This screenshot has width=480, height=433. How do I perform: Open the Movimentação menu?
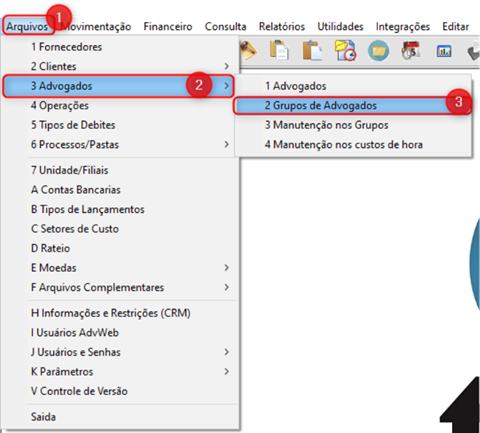pos(97,26)
